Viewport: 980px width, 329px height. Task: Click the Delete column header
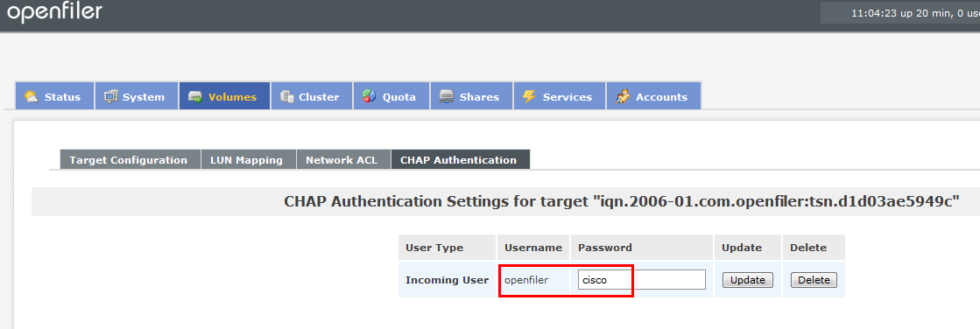tap(808, 248)
